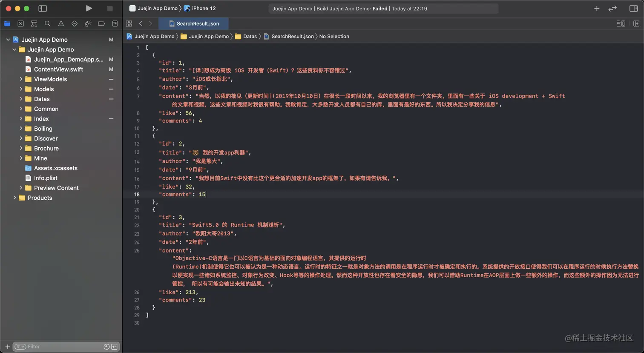Open the Report navigator
This screenshot has width=644, height=353.
point(115,23)
